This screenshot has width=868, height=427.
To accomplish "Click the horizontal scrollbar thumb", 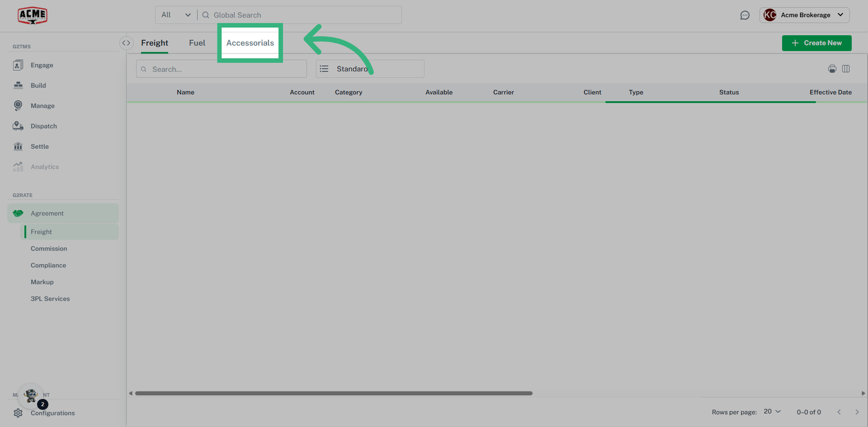I will pyautogui.click(x=334, y=393).
